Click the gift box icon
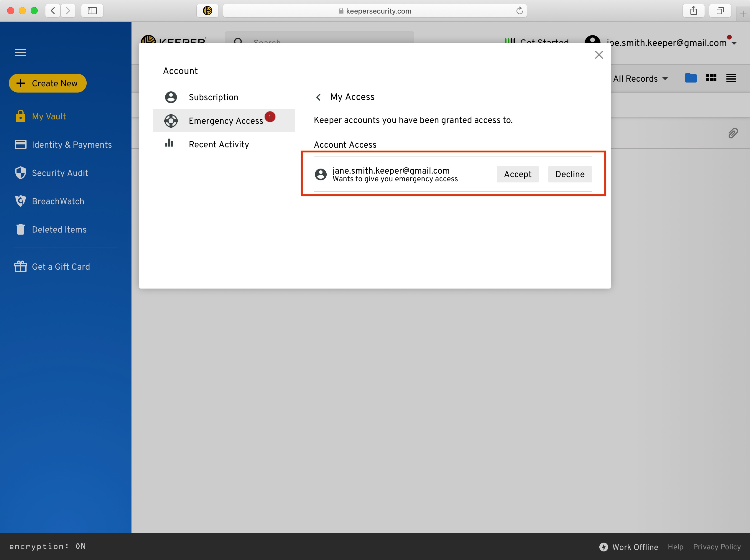The height and width of the screenshot is (560, 750). pyautogui.click(x=20, y=266)
